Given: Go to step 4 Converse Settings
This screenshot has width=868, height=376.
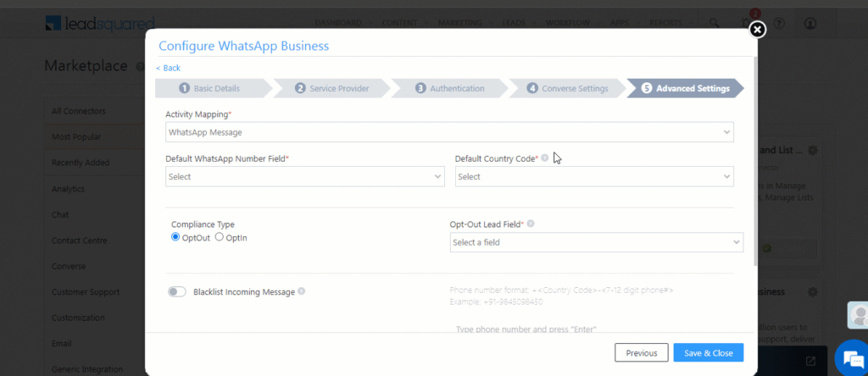Looking at the screenshot, I should pos(570,88).
